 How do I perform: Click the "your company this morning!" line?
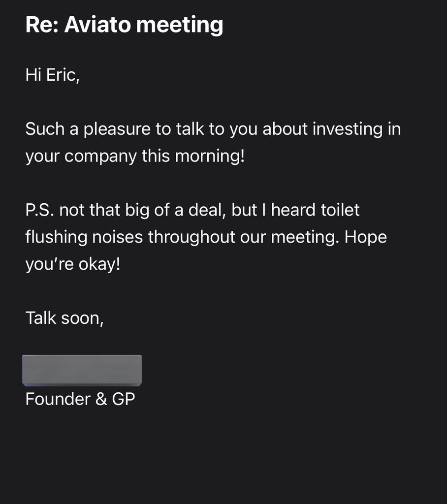(x=135, y=157)
